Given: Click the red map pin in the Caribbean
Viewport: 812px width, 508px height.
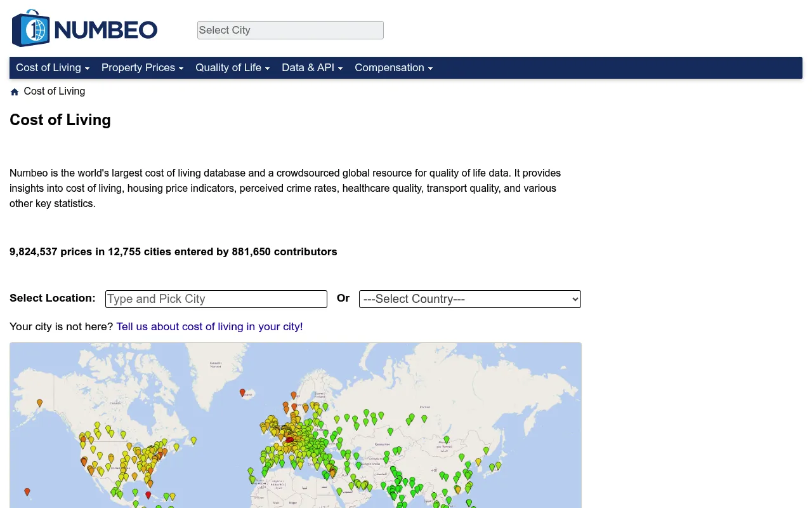Looking at the screenshot, I should [148, 495].
